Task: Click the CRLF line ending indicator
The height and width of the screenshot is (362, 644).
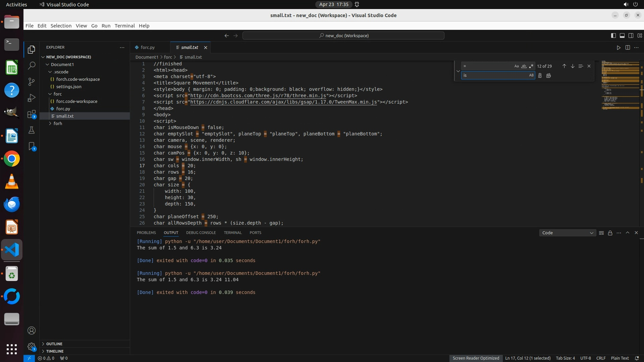Action: click(x=601, y=358)
